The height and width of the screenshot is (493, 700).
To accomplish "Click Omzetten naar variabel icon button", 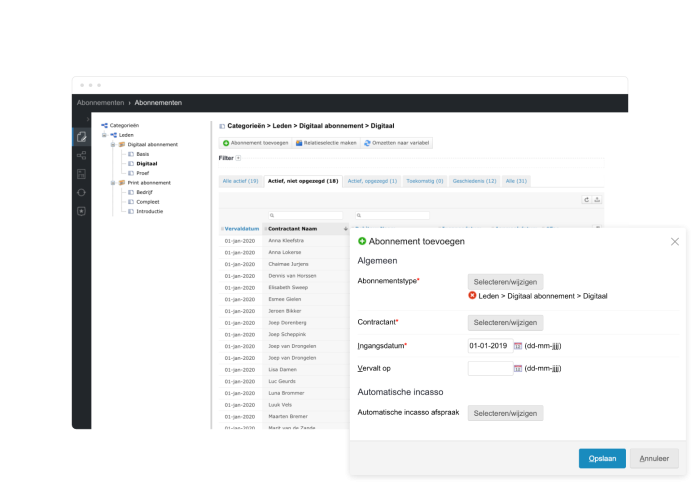I will 396,143.
